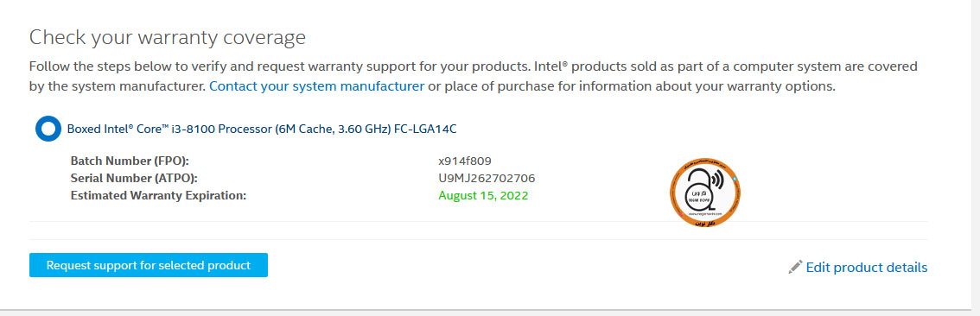The image size is (980, 316).
Task: Click the batch number value x914f809
Action: [x=468, y=161]
